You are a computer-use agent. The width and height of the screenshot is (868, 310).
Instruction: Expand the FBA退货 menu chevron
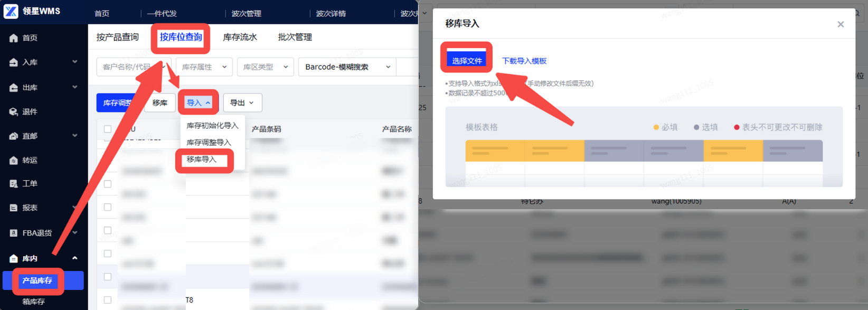(75, 232)
